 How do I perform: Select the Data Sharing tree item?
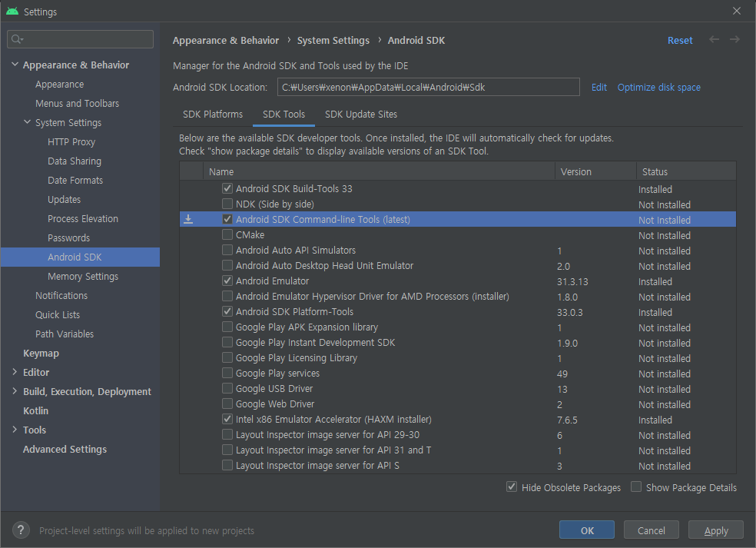point(75,161)
